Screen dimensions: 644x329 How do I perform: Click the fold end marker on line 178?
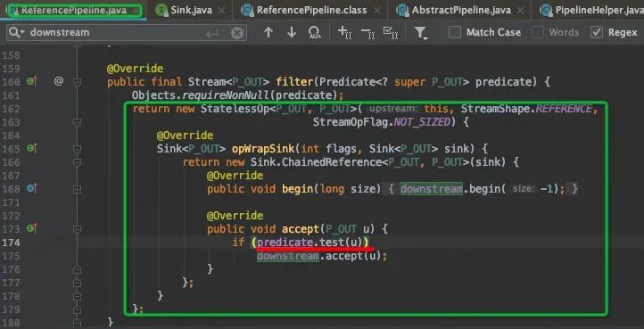pyautogui.click(x=77, y=296)
